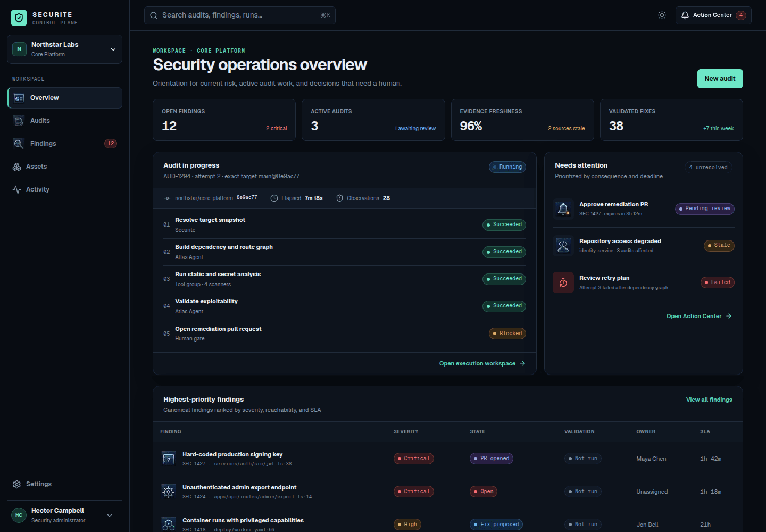
Task: Click the Blocked status pill
Action: tap(507, 334)
